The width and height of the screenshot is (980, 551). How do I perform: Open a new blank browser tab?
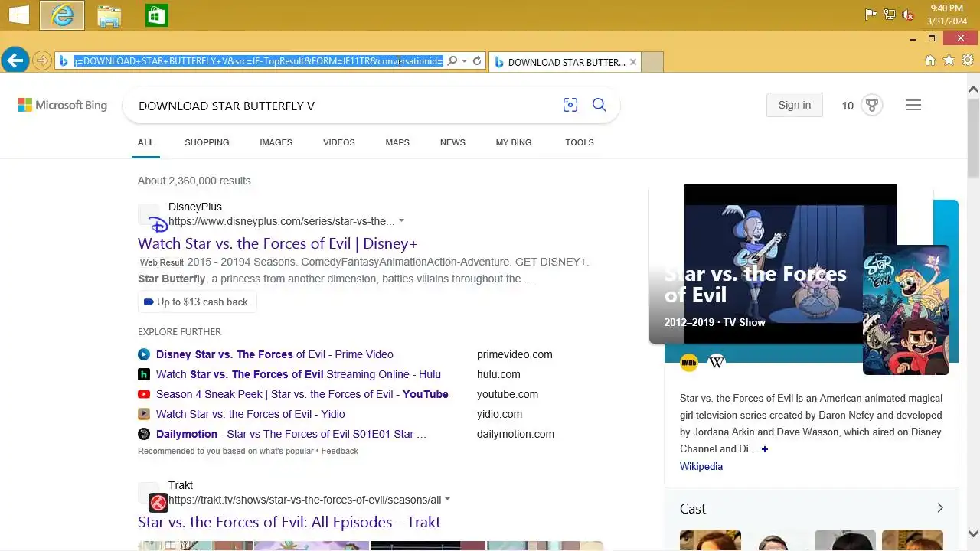652,62
